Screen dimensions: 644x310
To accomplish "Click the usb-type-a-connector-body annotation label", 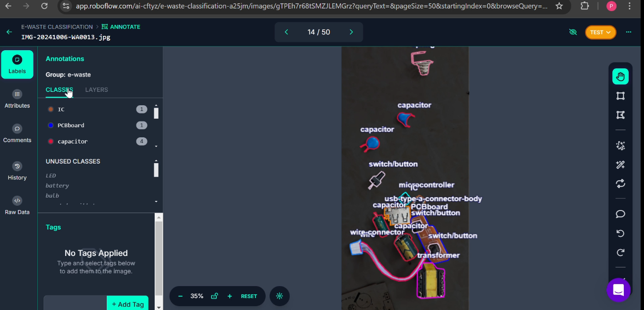I will [433, 199].
